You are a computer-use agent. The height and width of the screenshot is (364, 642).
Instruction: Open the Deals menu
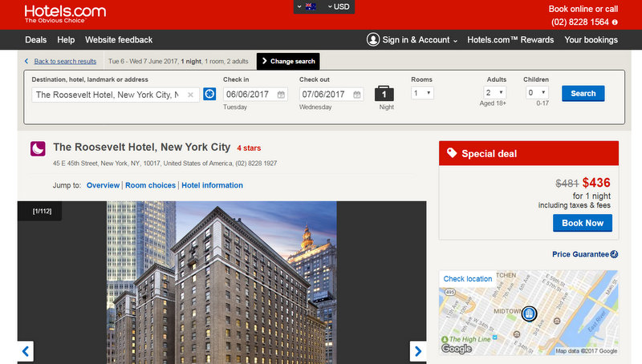[35, 39]
